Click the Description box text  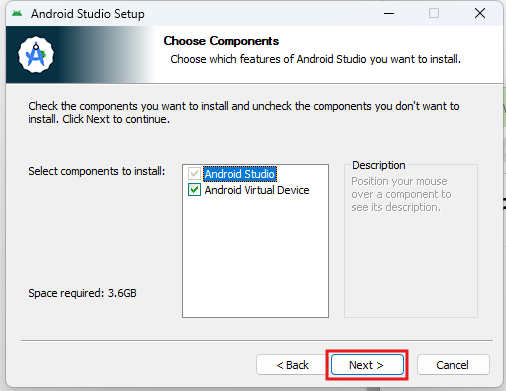tap(401, 194)
